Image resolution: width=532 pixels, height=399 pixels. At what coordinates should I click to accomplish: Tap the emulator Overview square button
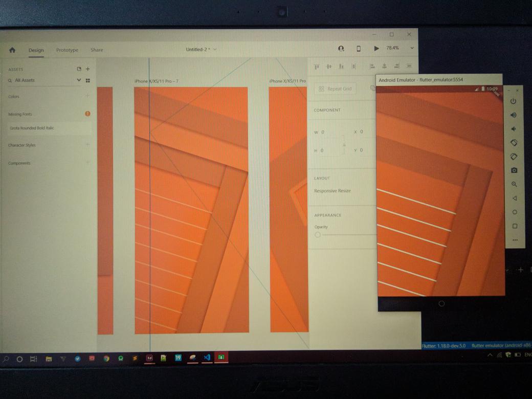(x=515, y=226)
